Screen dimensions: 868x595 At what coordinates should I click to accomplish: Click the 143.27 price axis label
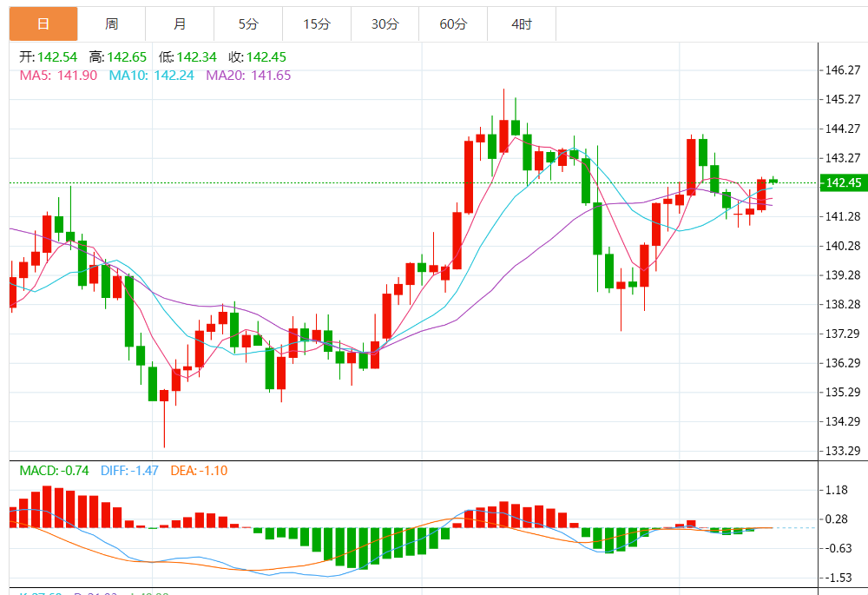[x=843, y=158]
